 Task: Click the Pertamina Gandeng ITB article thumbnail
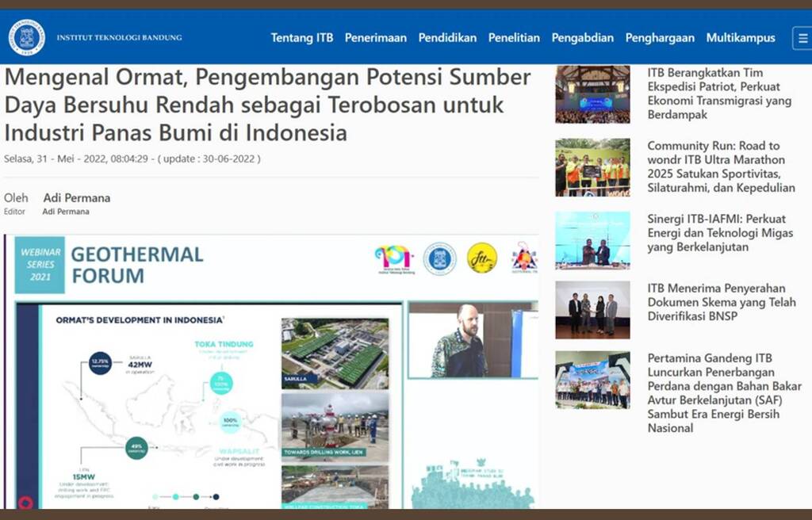coord(592,380)
